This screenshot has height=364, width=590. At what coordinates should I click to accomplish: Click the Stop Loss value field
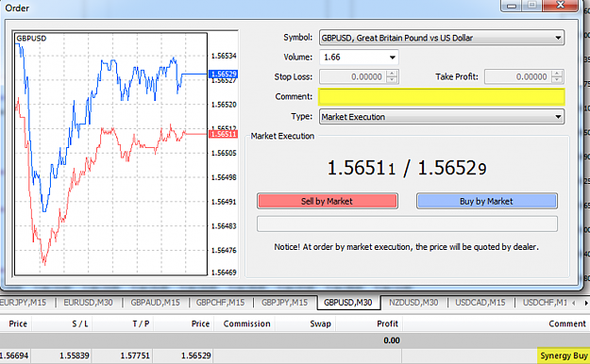(x=352, y=76)
